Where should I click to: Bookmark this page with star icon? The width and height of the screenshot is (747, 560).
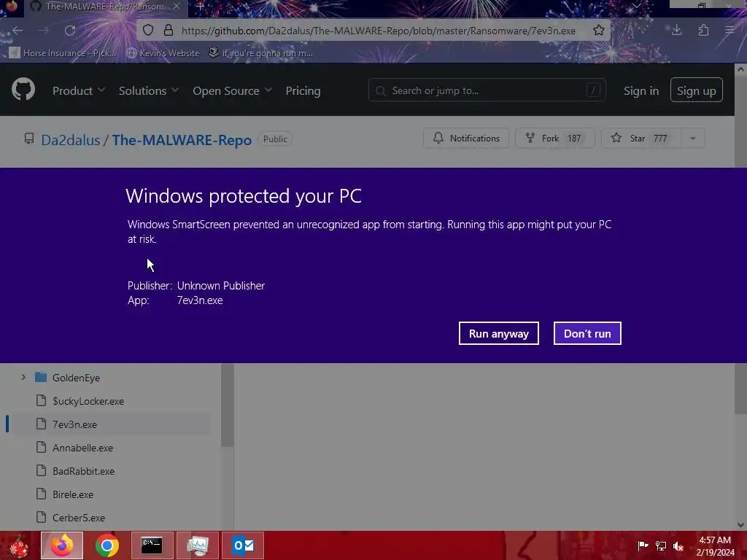599,31
